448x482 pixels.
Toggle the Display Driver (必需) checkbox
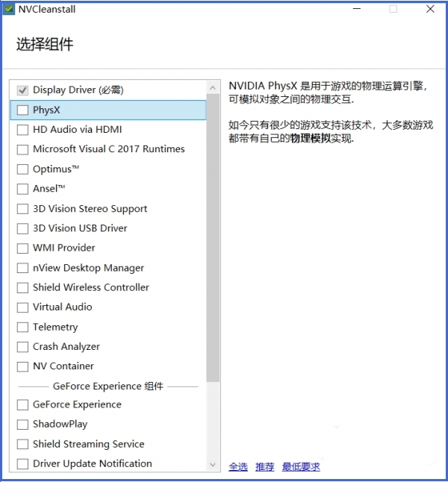[22, 90]
